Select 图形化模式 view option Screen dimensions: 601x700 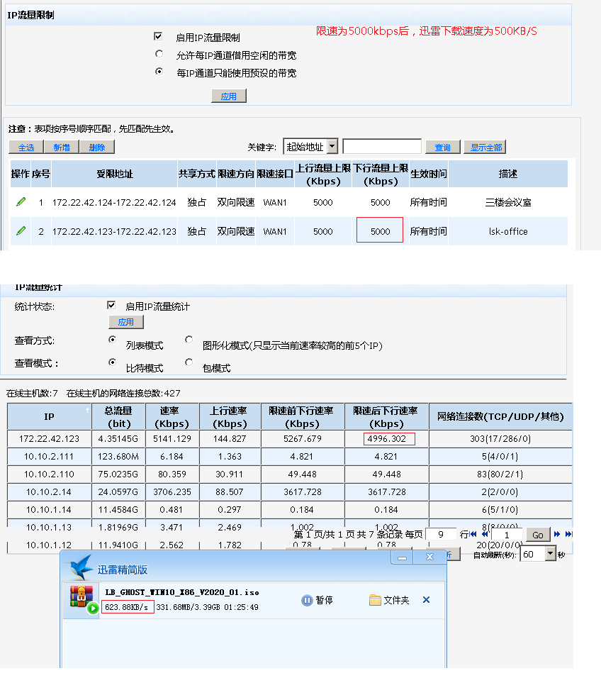189,340
